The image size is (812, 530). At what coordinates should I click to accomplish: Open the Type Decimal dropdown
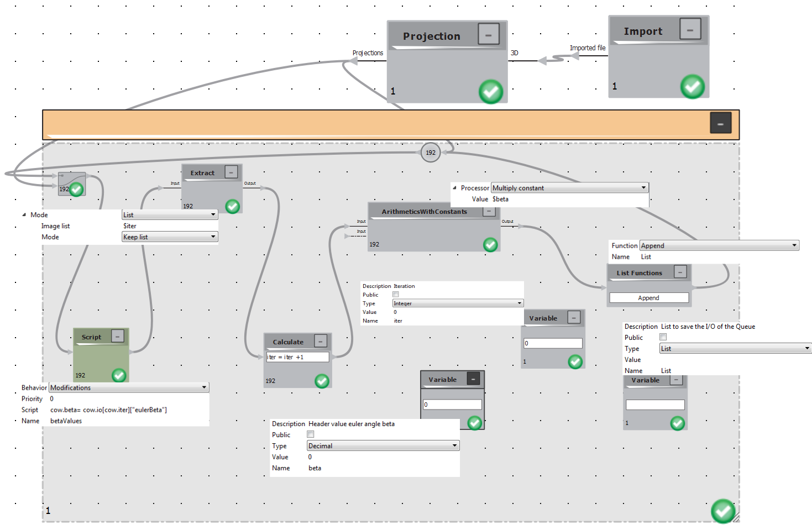383,445
